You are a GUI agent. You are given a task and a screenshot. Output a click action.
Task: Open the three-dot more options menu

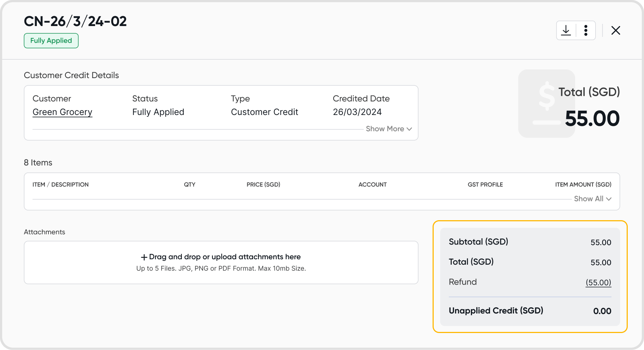[586, 30]
